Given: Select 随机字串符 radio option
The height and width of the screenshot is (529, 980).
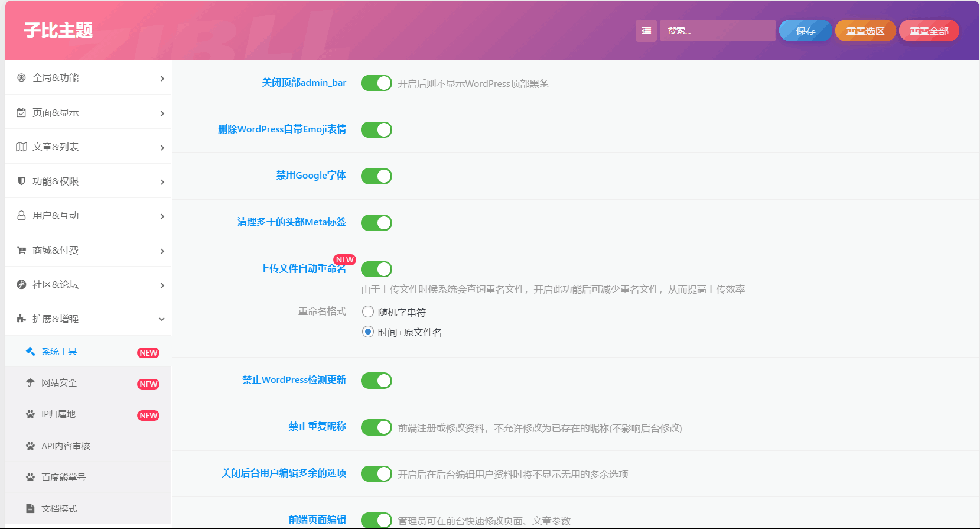Looking at the screenshot, I should [368, 311].
